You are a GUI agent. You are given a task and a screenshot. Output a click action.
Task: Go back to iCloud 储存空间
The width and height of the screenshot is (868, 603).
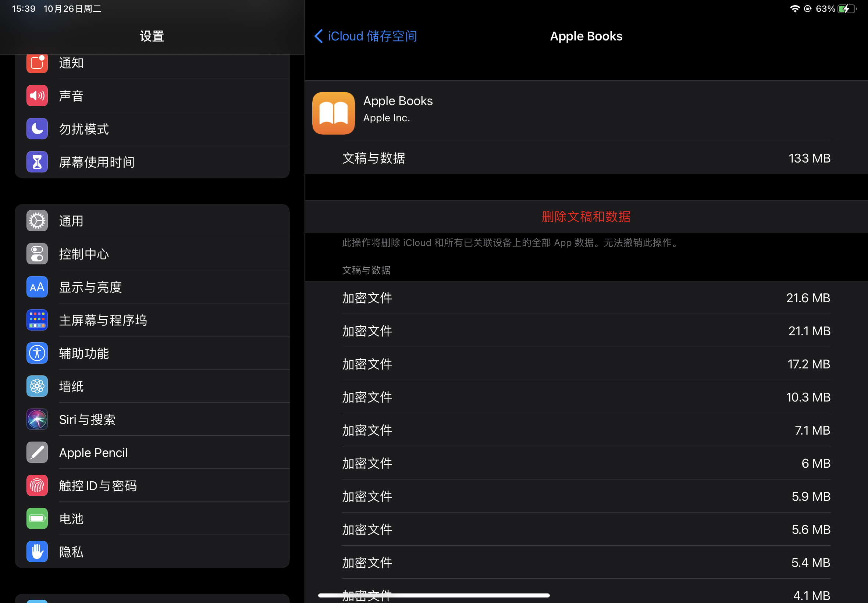point(366,36)
